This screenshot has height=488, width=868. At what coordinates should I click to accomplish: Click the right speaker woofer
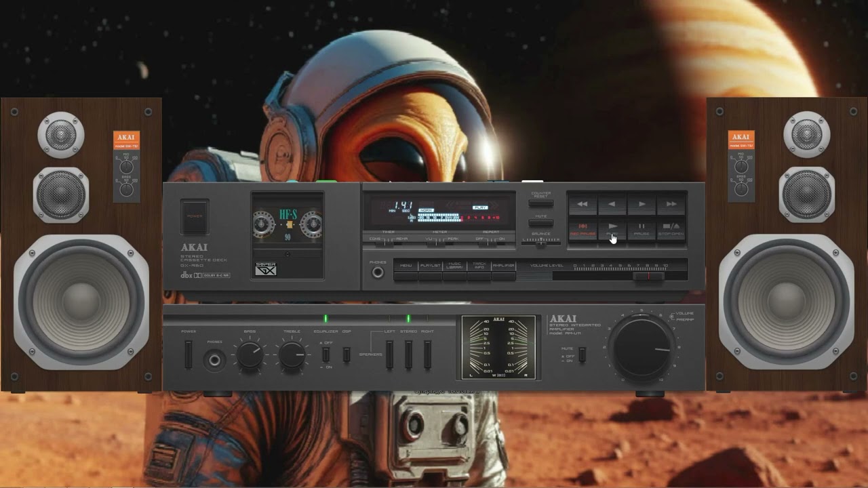click(x=787, y=302)
